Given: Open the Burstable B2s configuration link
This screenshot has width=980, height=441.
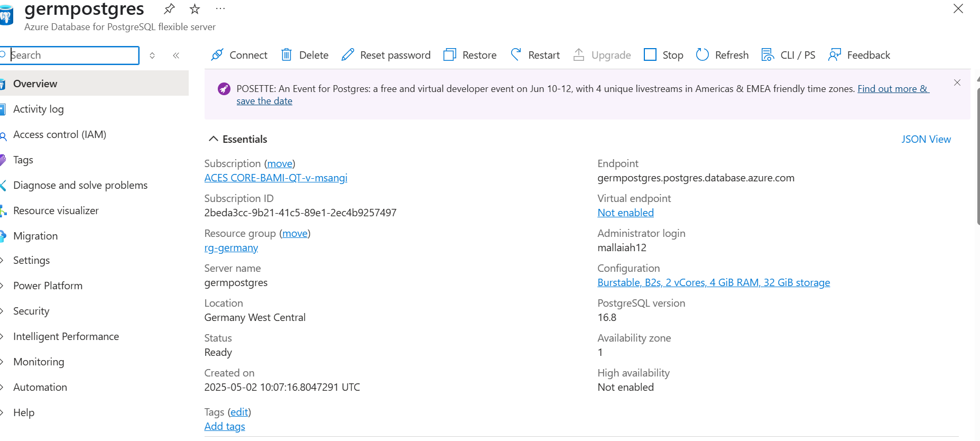Looking at the screenshot, I should pyautogui.click(x=714, y=282).
